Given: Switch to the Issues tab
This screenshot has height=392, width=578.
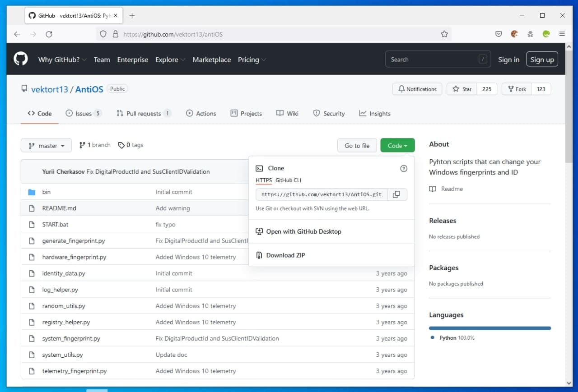Looking at the screenshot, I should [x=83, y=114].
